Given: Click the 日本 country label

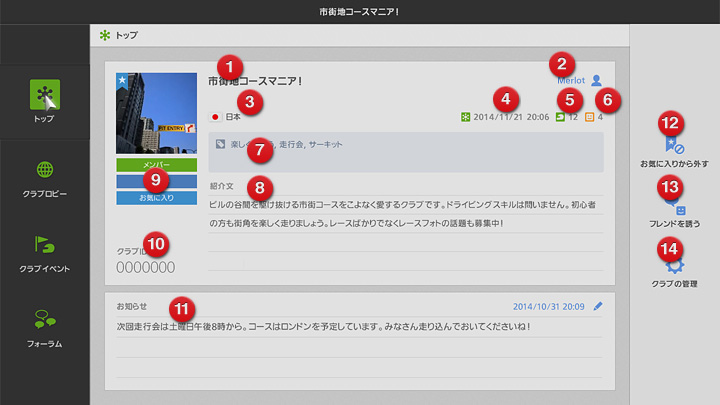Looking at the screenshot, I should 233,117.
